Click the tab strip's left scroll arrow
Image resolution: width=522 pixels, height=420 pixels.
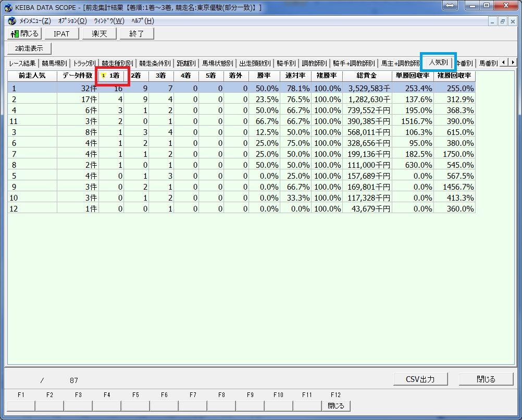tap(504, 63)
